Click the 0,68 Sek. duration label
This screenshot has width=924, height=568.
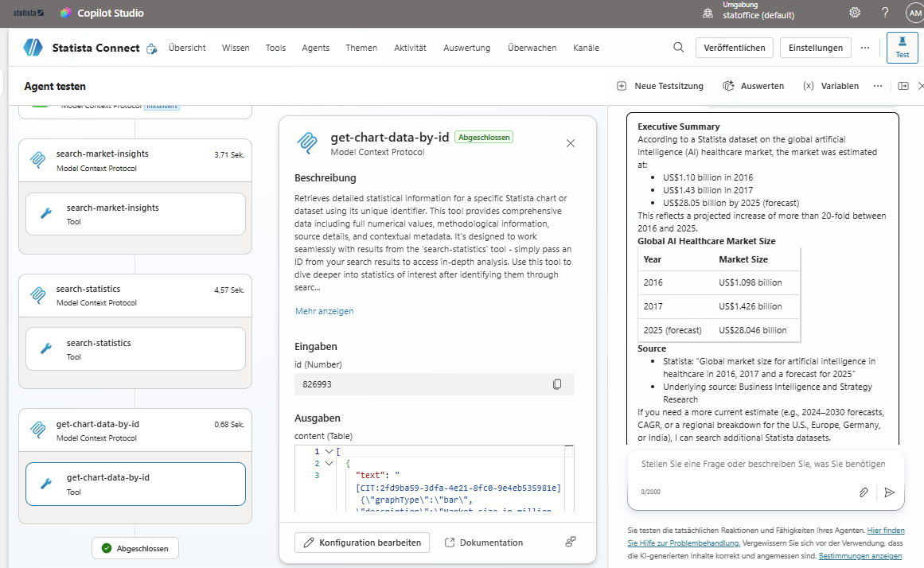229,424
